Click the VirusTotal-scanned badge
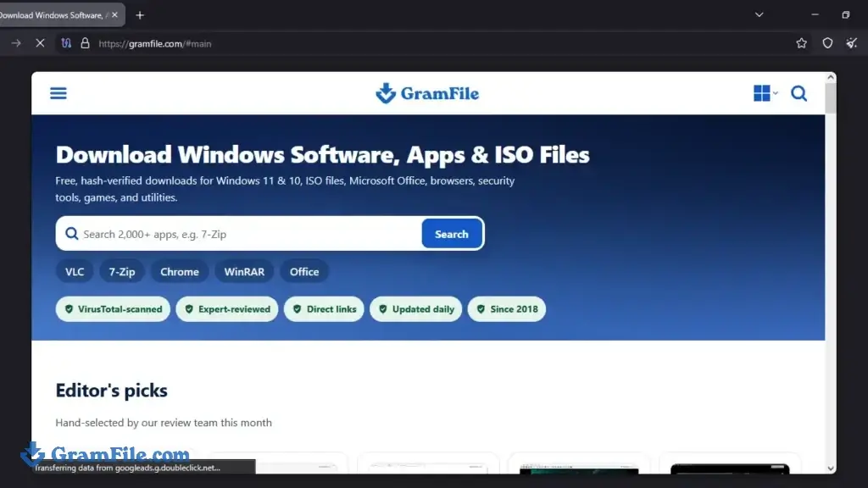868x488 pixels. coord(113,308)
